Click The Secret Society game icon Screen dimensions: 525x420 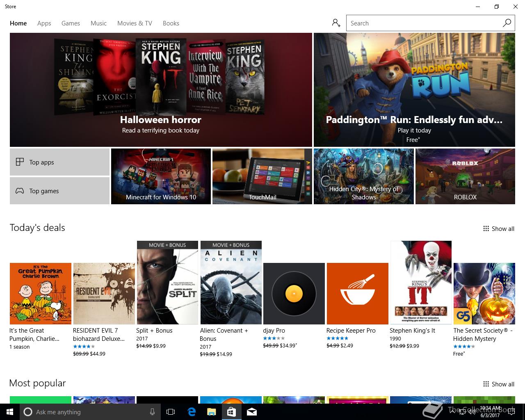(484, 294)
